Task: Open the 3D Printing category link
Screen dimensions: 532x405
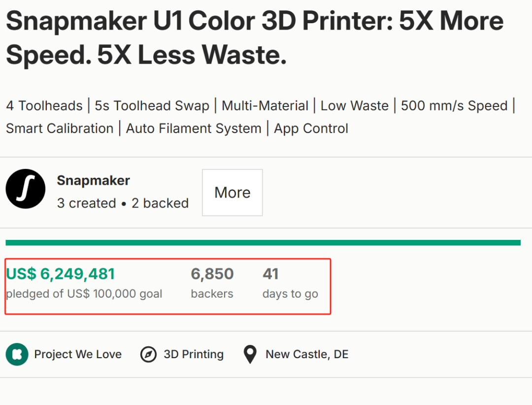Action: tap(194, 354)
